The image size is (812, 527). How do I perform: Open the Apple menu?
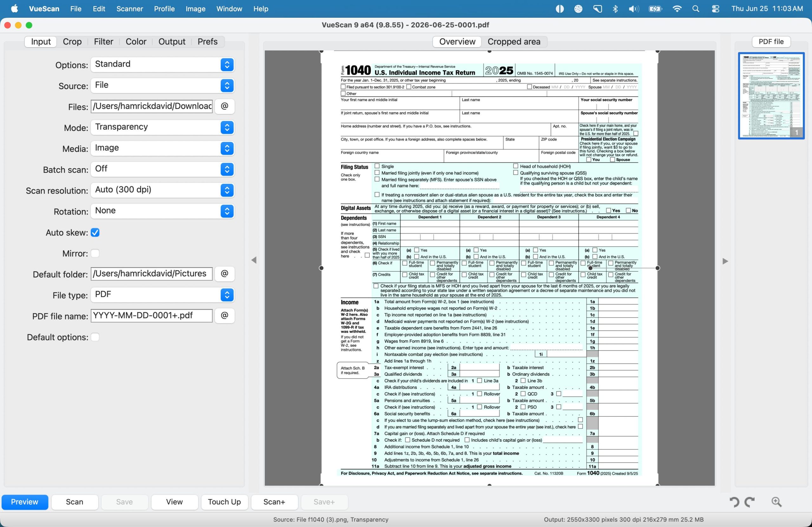(14, 9)
